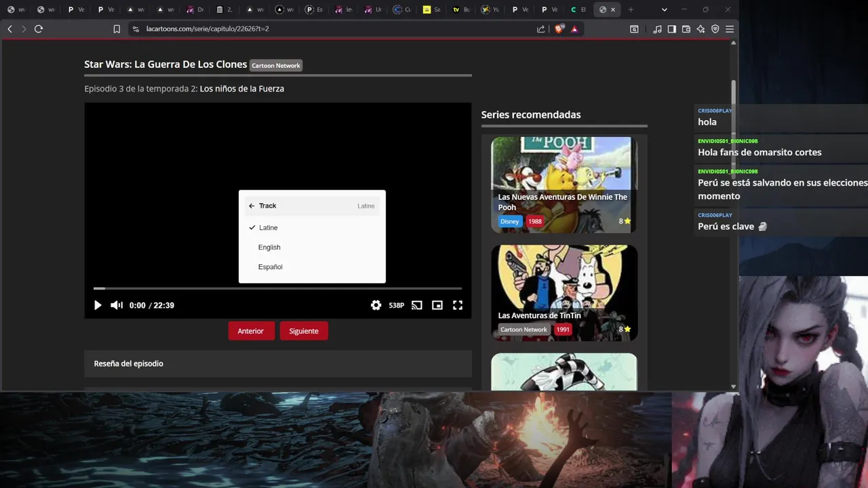Image resolution: width=868 pixels, height=488 pixels.
Task: Mute the video player volume
Action: [117, 306]
